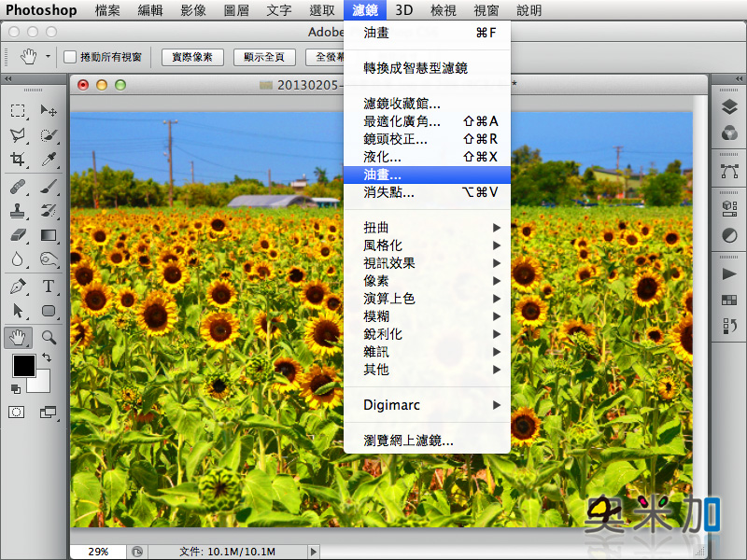Select the Healing Brush tool
Viewport: 747px width, 560px height.
pyautogui.click(x=18, y=187)
